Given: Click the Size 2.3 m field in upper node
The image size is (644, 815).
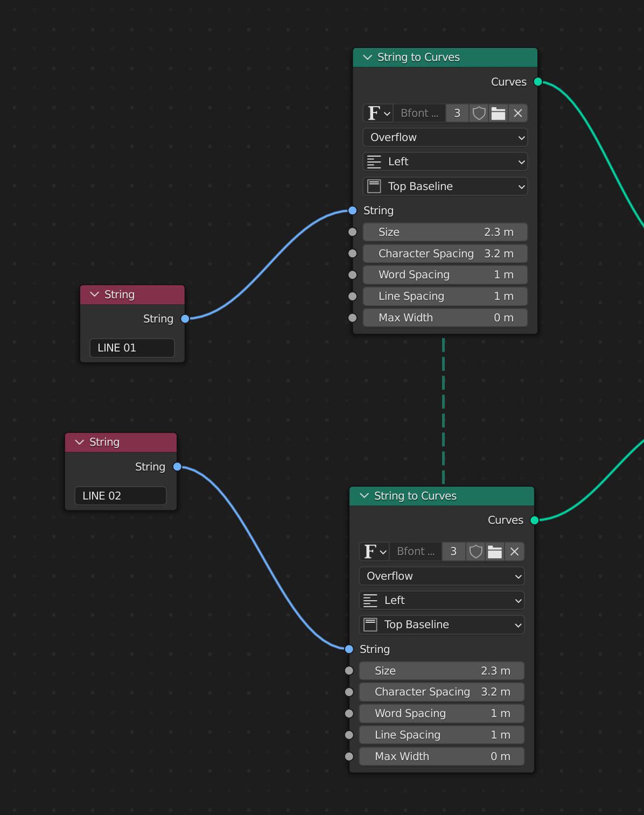Looking at the screenshot, I should click(445, 232).
